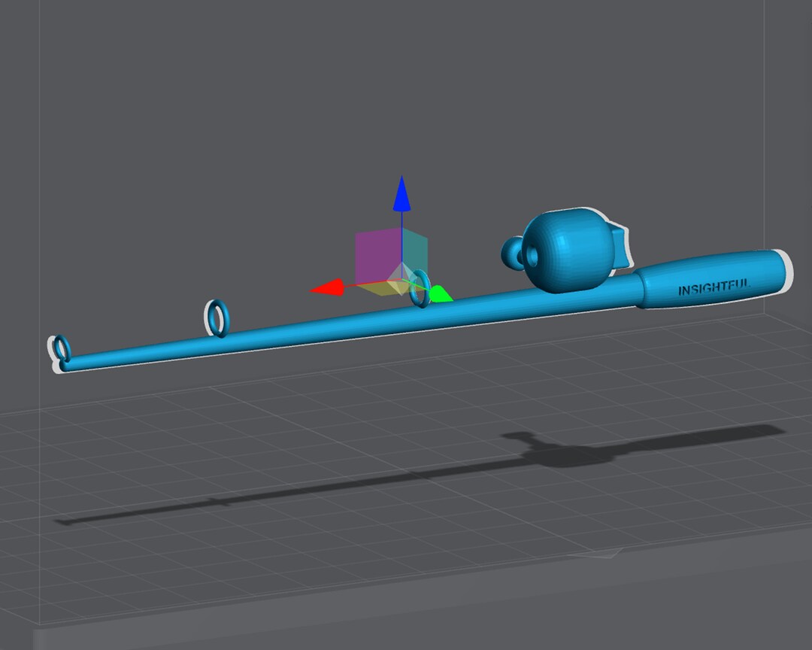This screenshot has height=650, width=812.
Task: Click the INSIGHTFUL text on the handle
Action: tap(714, 287)
